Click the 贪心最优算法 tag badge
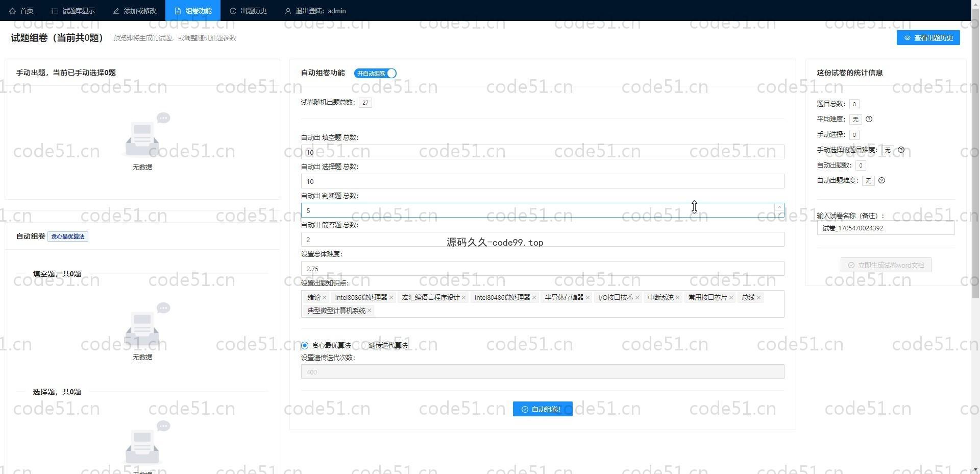Viewport: 980px width, 474px height. tap(68, 236)
